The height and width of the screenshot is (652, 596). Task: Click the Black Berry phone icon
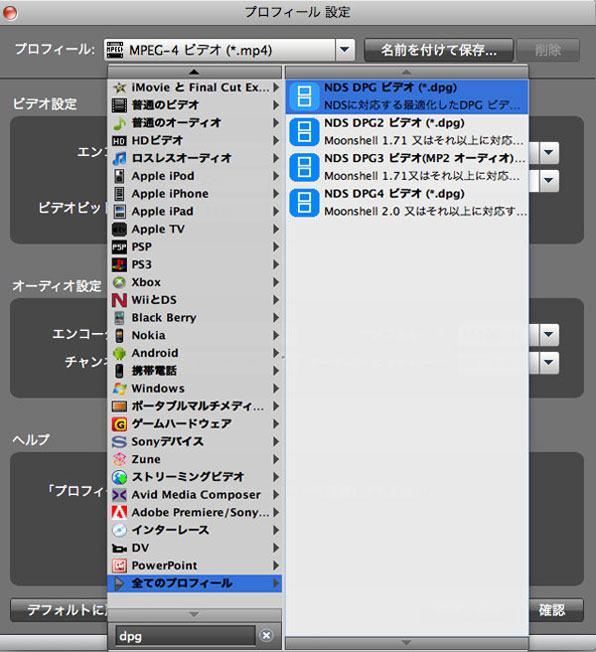pos(119,318)
